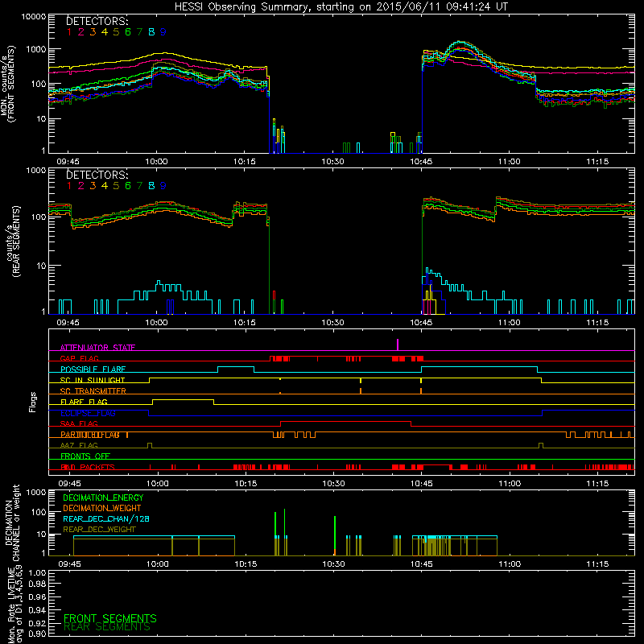Click the 1.00 tick on the livetime axis
Screen dimensions: 644x644
click(x=37, y=573)
